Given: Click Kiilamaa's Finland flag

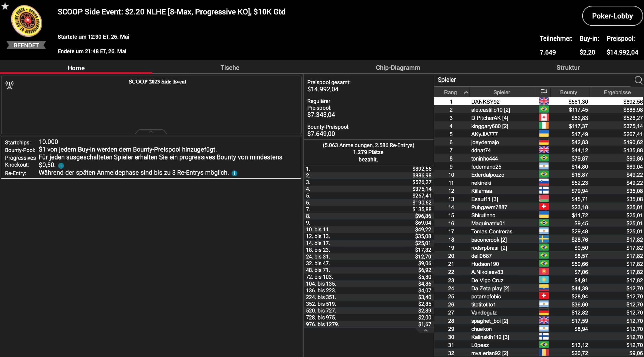Looking at the screenshot, I should [x=544, y=190].
